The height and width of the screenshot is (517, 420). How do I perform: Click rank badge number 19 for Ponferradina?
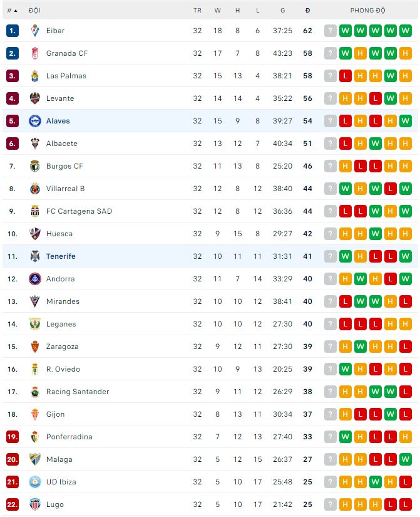click(x=13, y=437)
